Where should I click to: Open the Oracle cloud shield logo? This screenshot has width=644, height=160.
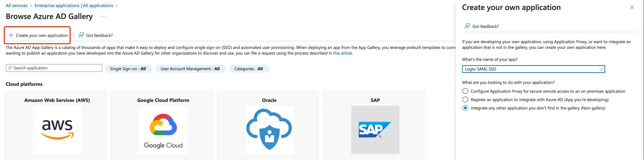point(269,130)
